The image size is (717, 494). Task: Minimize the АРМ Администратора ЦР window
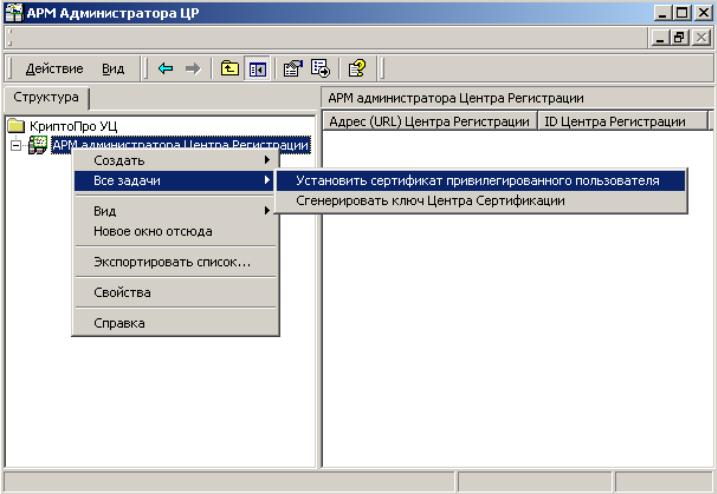662,12
